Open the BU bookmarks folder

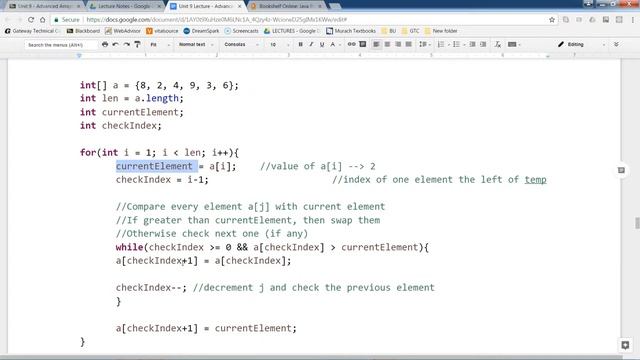[389, 31]
